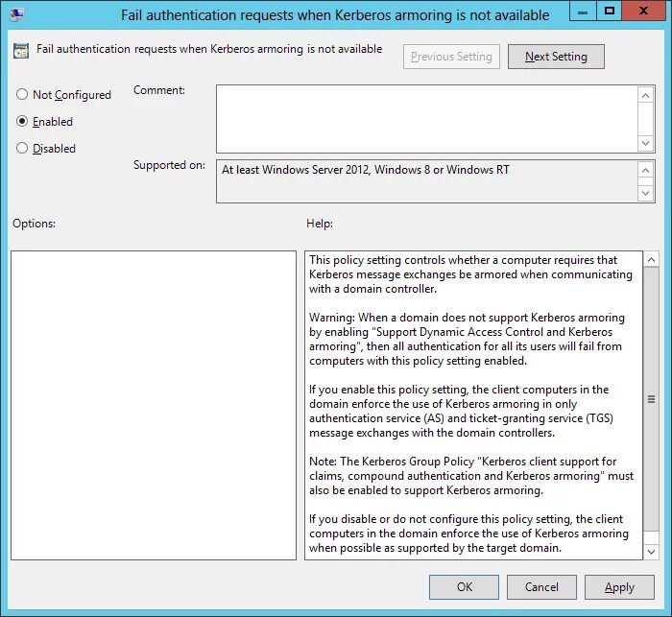
Task: Click the Help: label
Action: pos(320,224)
